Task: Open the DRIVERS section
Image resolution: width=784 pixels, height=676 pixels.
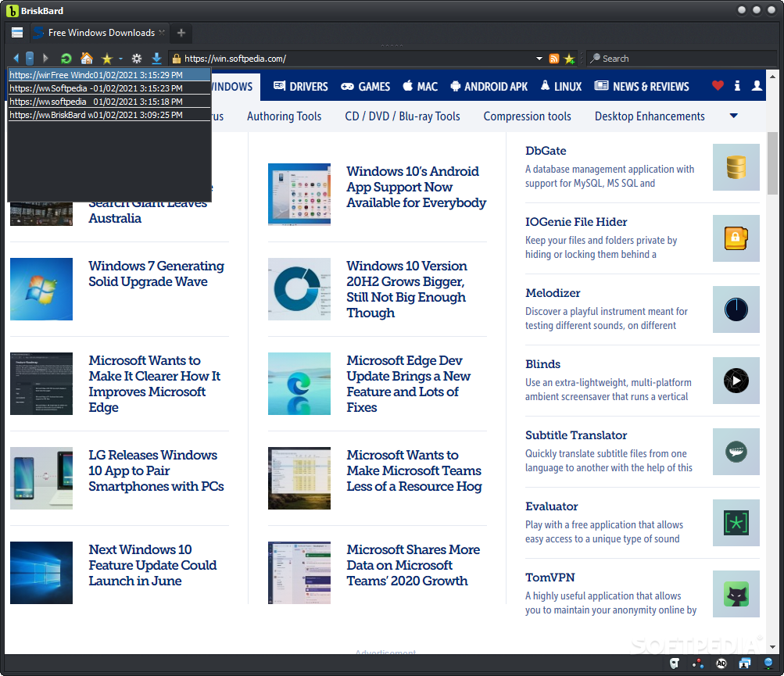Action: pos(300,87)
